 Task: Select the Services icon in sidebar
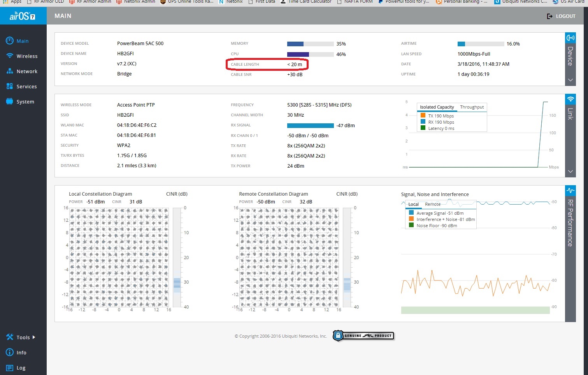pos(10,86)
